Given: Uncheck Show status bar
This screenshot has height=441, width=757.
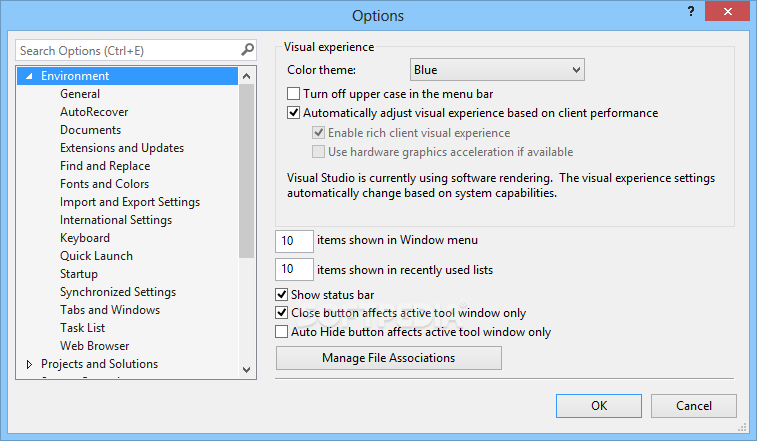Looking at the screenshot, I should pyautogui.click(x=281, y=294).
